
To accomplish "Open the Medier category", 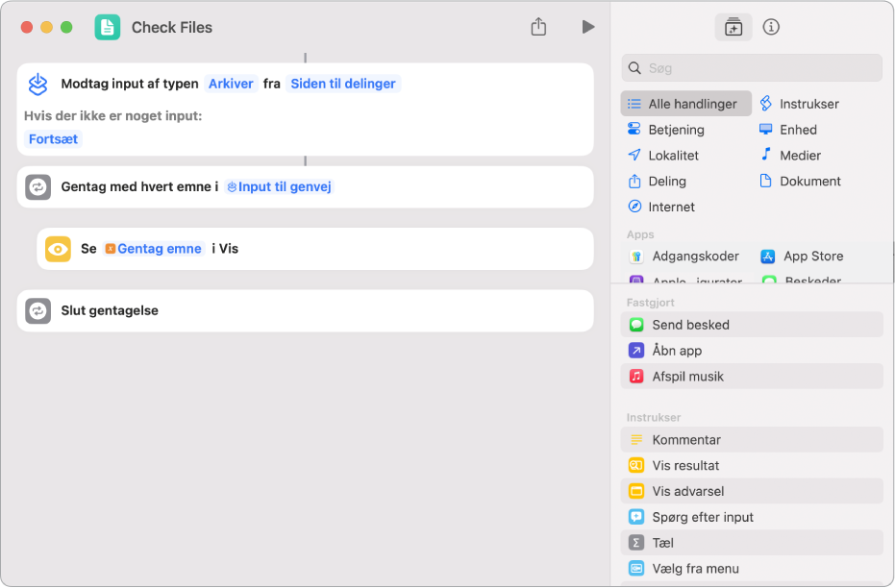I will point(790,155).
